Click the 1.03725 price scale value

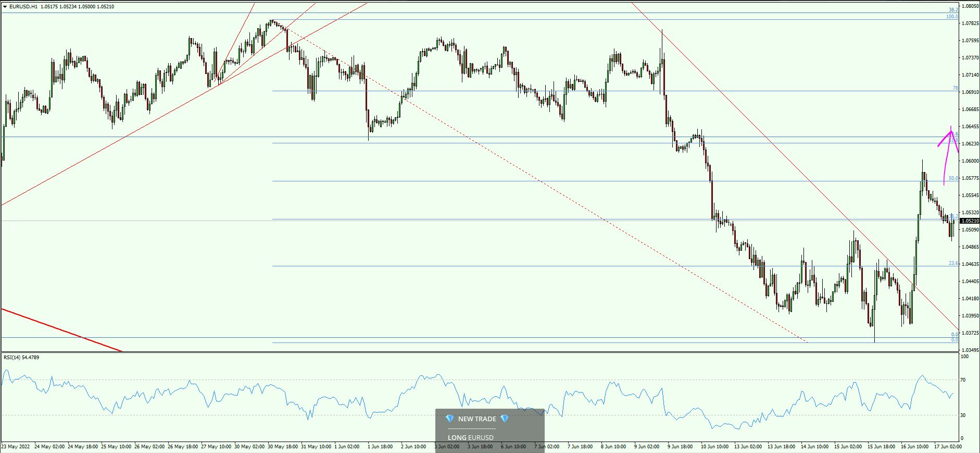(x=970, y=333)
